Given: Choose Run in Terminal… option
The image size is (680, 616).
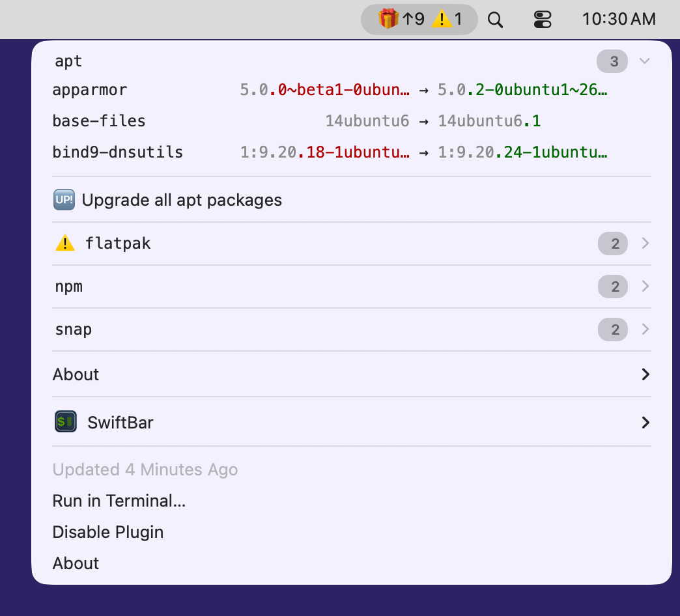Looking at the screenshot, I should click(x=119, y=501).
